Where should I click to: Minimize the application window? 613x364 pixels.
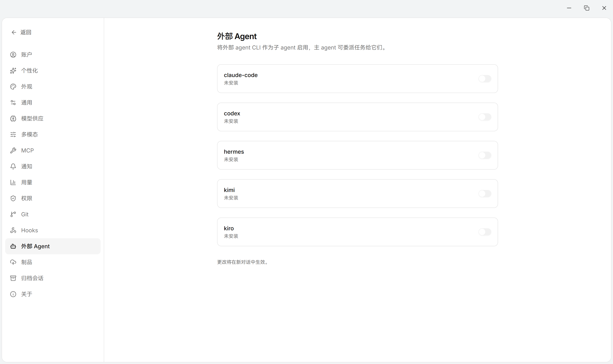[569, 8]
